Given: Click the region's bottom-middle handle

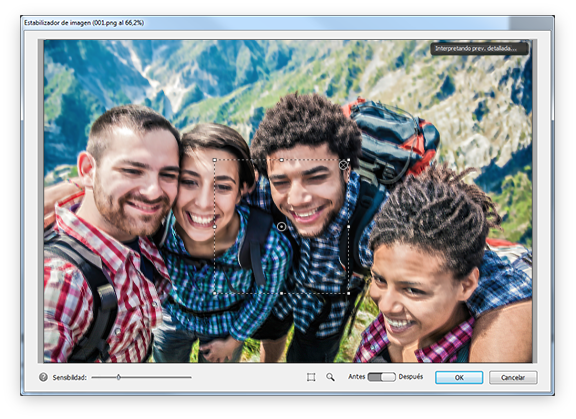Looking at the screenshot, I should tap(281, 293).
